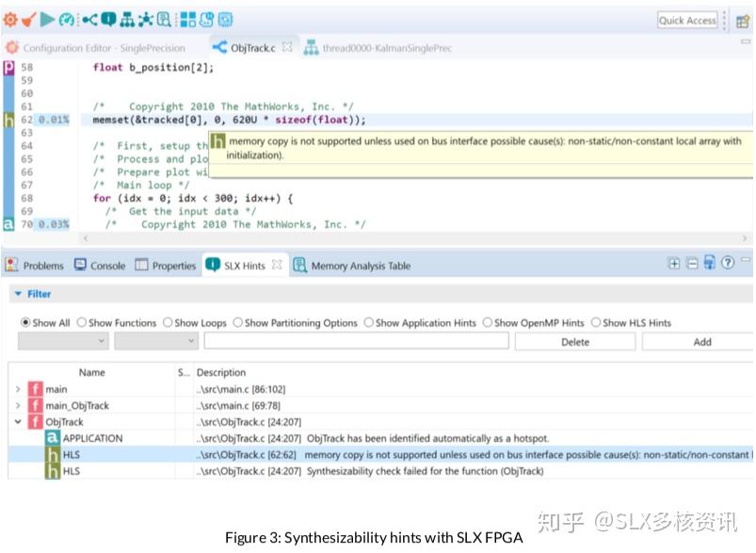The height and width of the screenshot is (553, 756).
Task: Switch to Configuration Editor - SinglePrecision tab
Action: pyautogui.click(x=95, y=48)
